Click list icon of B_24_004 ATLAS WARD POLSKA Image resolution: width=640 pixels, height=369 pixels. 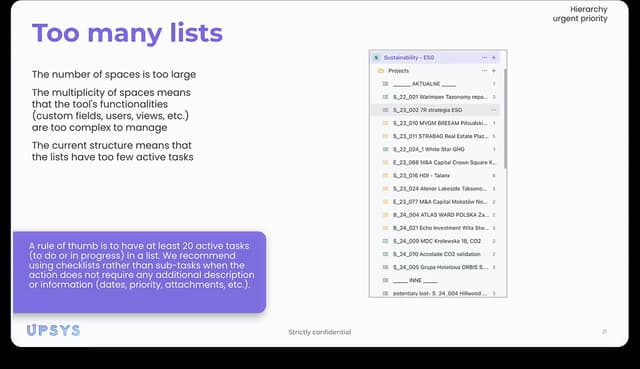[x=385, y=215]
